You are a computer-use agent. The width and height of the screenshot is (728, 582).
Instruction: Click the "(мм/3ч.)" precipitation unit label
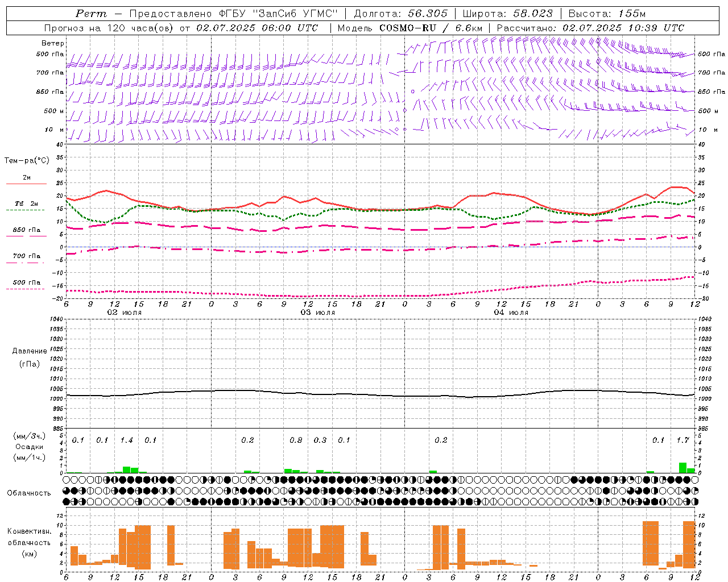coord(30,436)
